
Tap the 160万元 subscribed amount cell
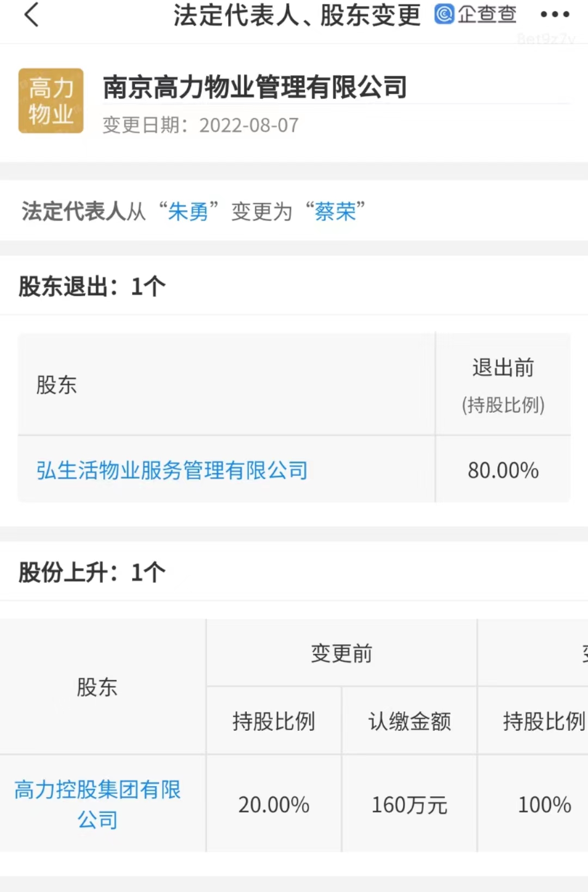pyautogui.click(x=409, y=804)
